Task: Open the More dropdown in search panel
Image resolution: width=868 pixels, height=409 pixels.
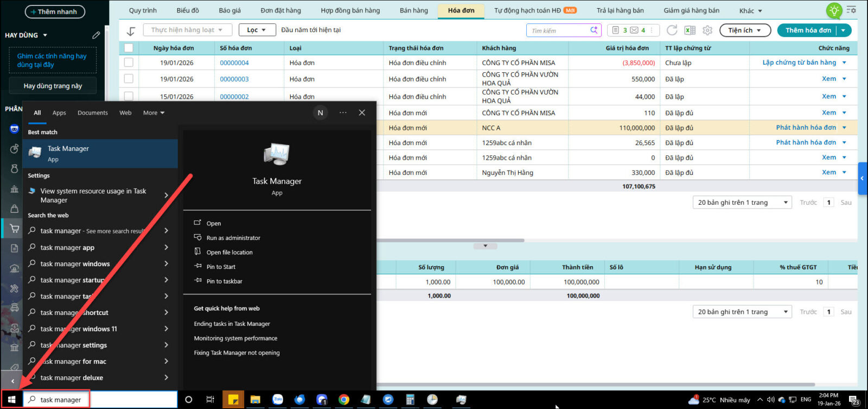Action: [154, 113]
